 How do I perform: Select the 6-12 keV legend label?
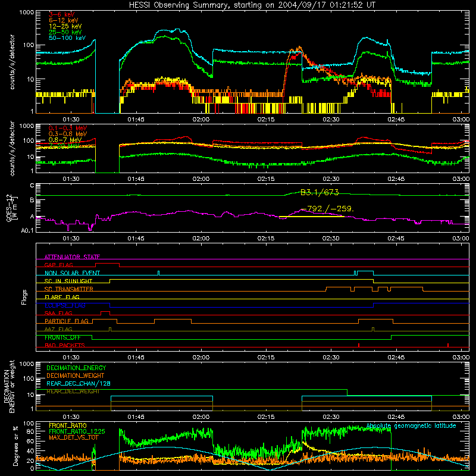(x=64, y=20)
